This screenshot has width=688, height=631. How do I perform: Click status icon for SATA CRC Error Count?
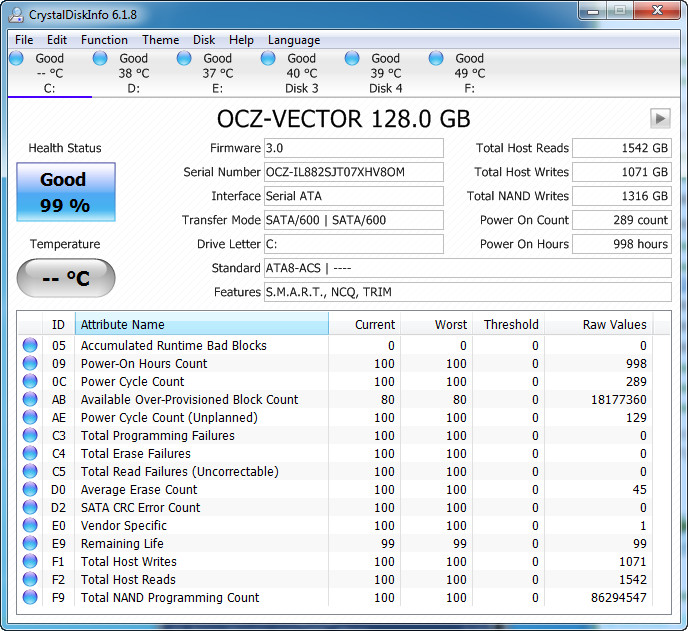[x=30, y=507]
